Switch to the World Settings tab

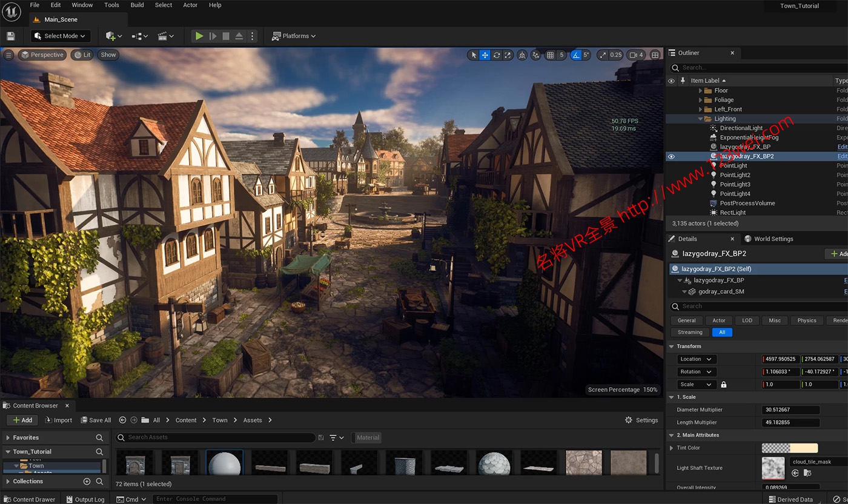click(x=773, y=239)
